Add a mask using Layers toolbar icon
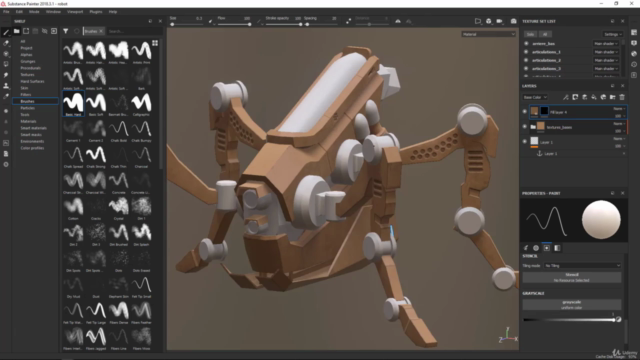 (575, 97)
